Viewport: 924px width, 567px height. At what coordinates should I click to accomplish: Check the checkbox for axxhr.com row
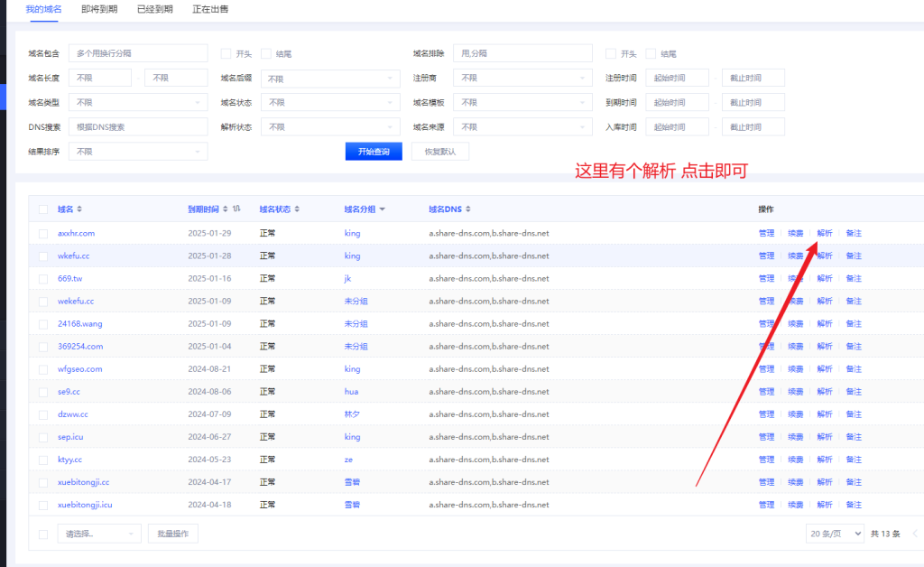pyautogui.click(x=43, y=233)
